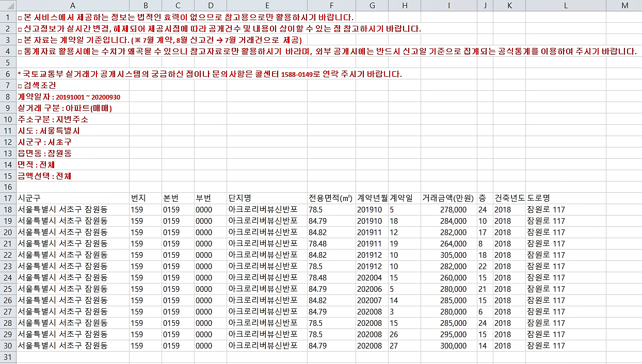This screenshot has width=642, height=364.
Task: Select column E header
Action: (x=267, y=5)
